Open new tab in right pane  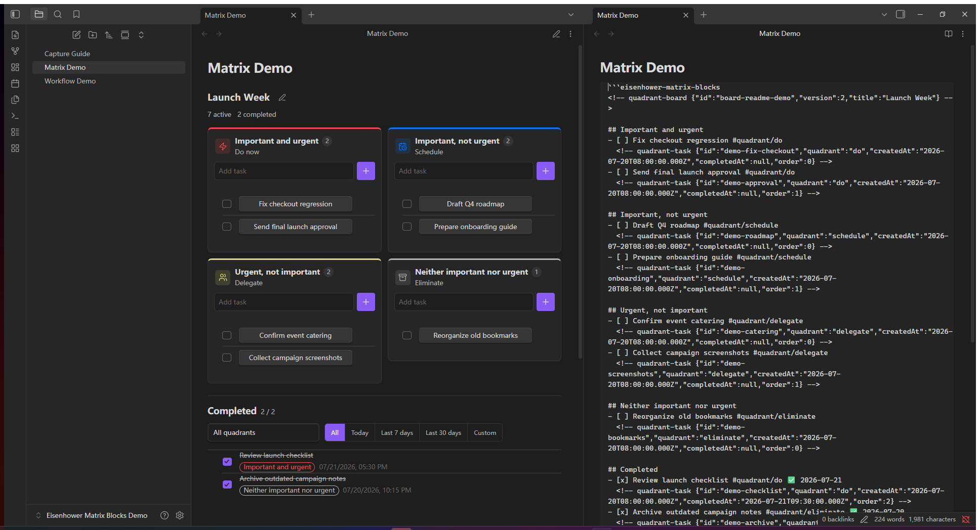coord(704,15)
